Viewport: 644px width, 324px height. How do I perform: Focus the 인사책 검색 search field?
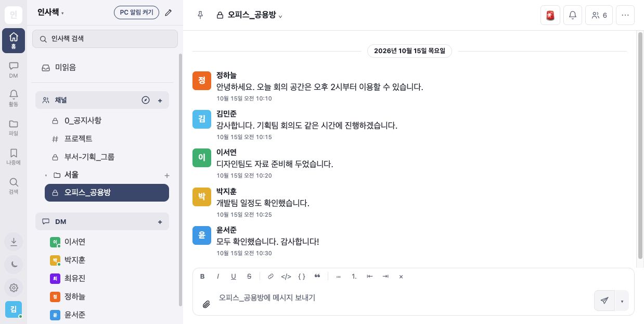(x=105, y=39)
